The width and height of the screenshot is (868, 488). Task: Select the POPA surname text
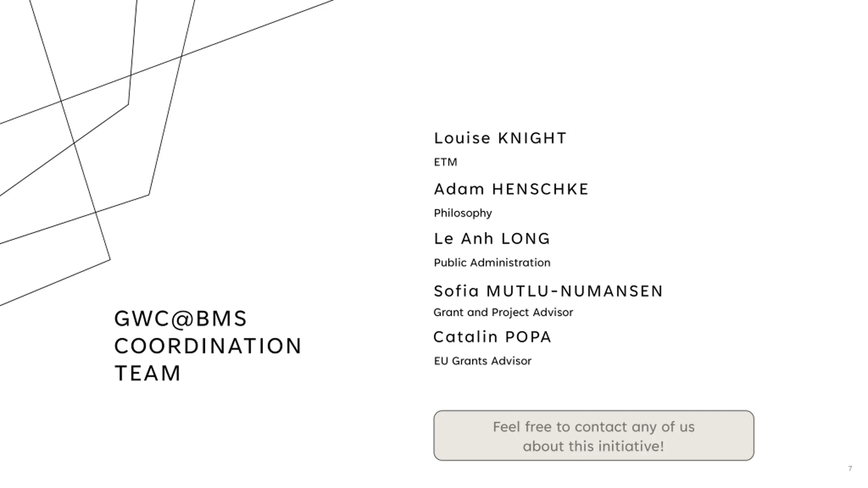click(x=528, y=337)
